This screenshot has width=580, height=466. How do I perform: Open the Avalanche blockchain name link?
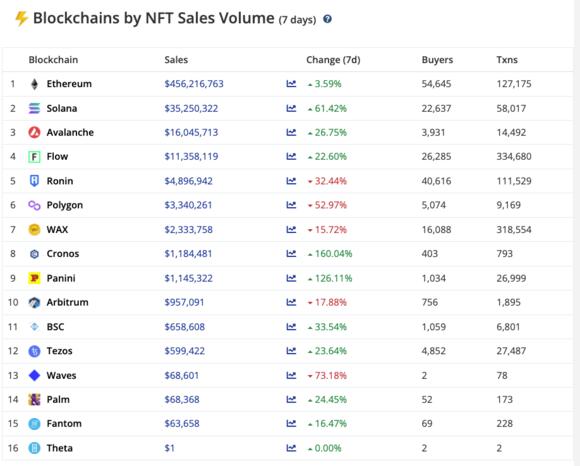point(70,132)
